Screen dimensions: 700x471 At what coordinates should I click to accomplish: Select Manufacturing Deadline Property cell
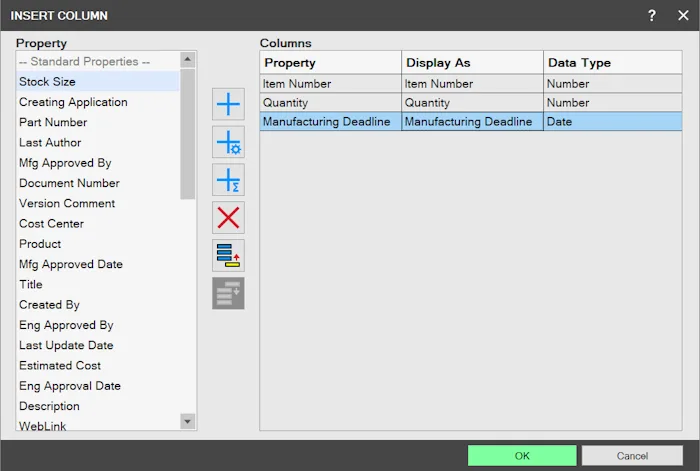click(330, 121)
